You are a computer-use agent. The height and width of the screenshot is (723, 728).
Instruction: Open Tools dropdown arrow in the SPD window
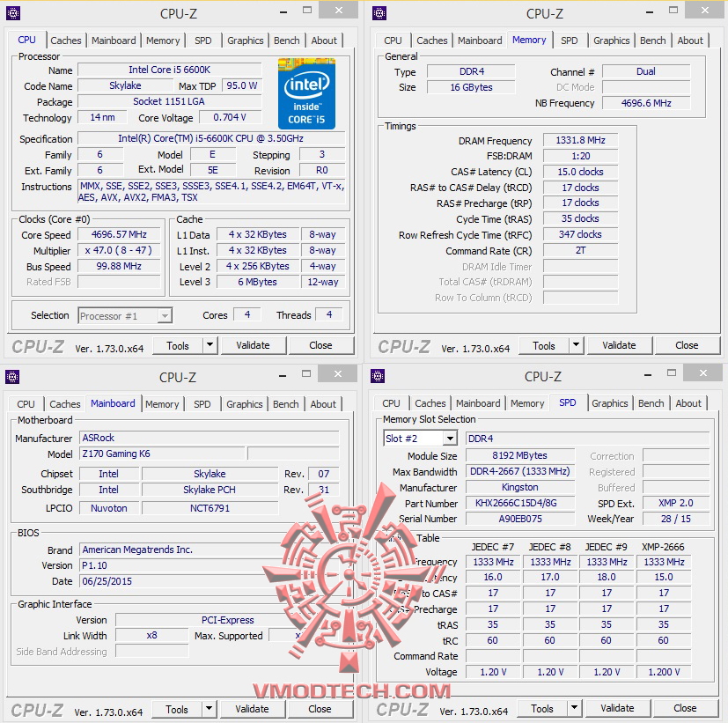point(574,708)
